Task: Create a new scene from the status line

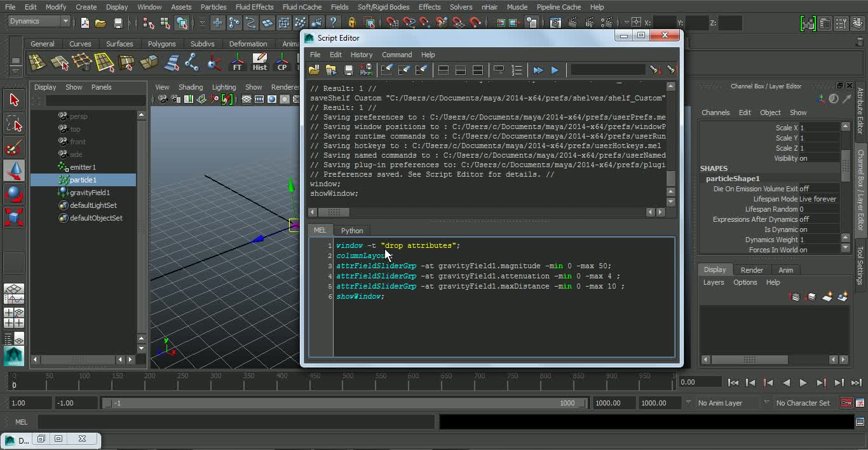Action: 85,23
